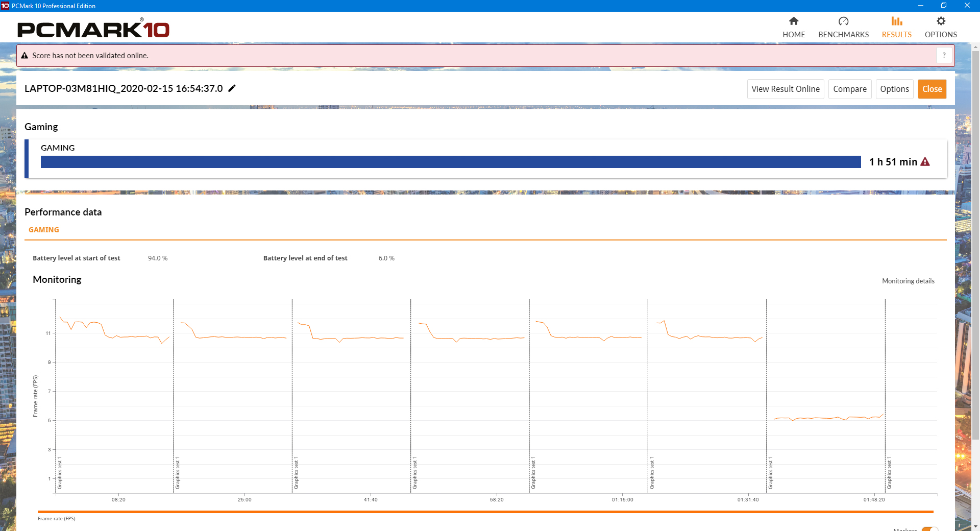Click the vertical scrollbar down arrow
This screenshot has width=980, height=531.
[x=975, y=526]
